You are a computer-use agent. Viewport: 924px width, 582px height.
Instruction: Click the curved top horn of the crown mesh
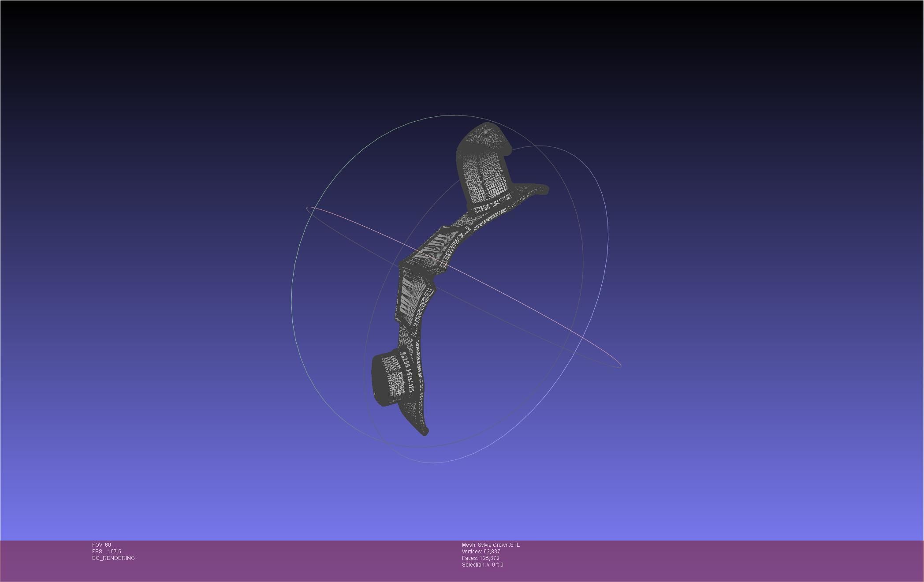(x=485, y=137)
